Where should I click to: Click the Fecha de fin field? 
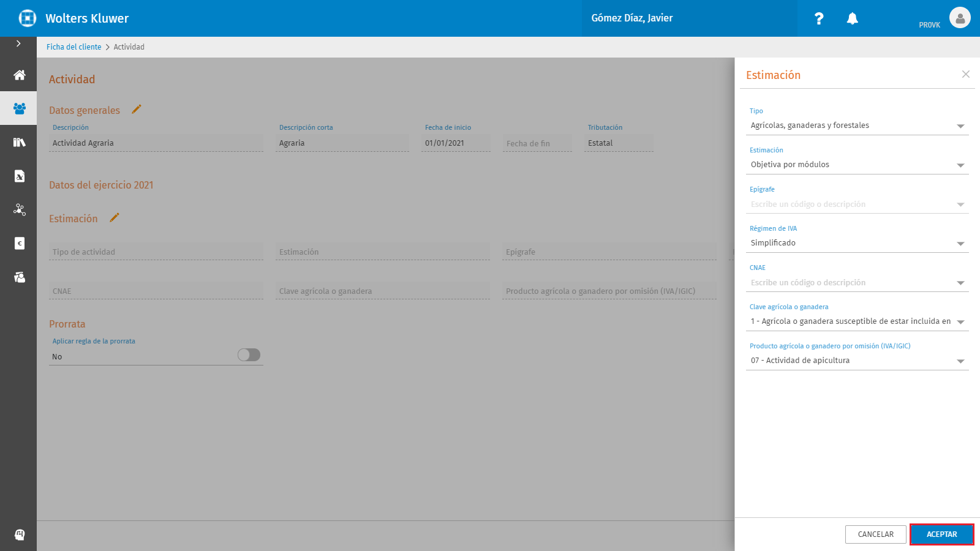click(x=537, y=143)
